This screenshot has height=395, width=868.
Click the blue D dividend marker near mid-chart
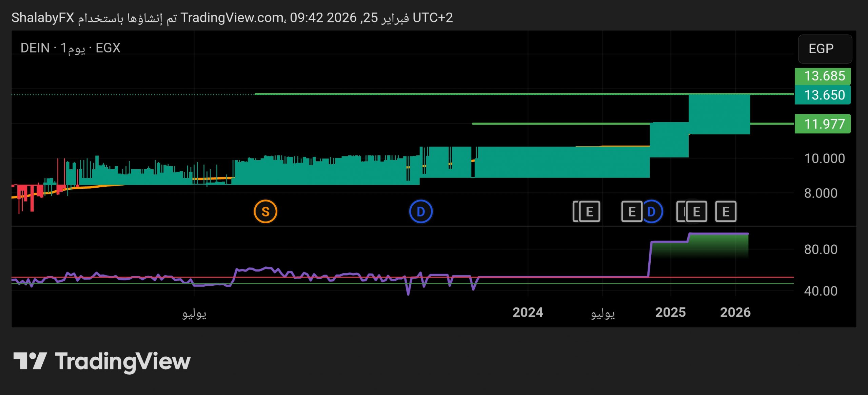click(420, 211)
